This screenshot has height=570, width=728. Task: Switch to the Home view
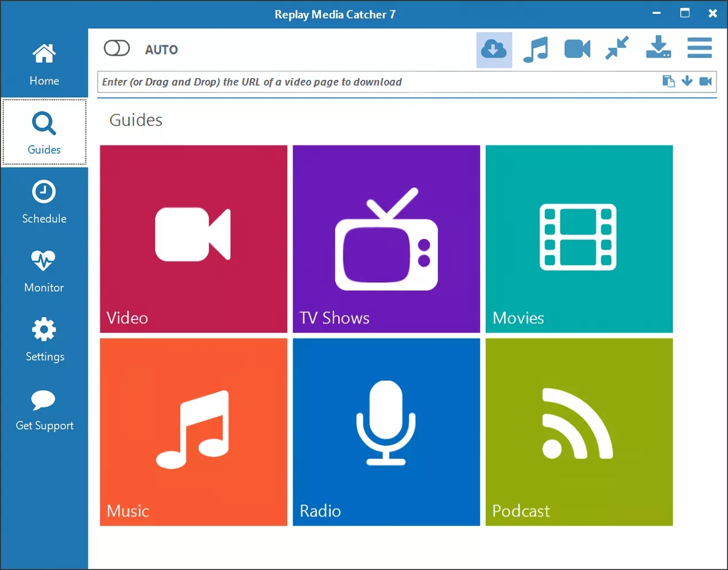[x=44, y=63]
